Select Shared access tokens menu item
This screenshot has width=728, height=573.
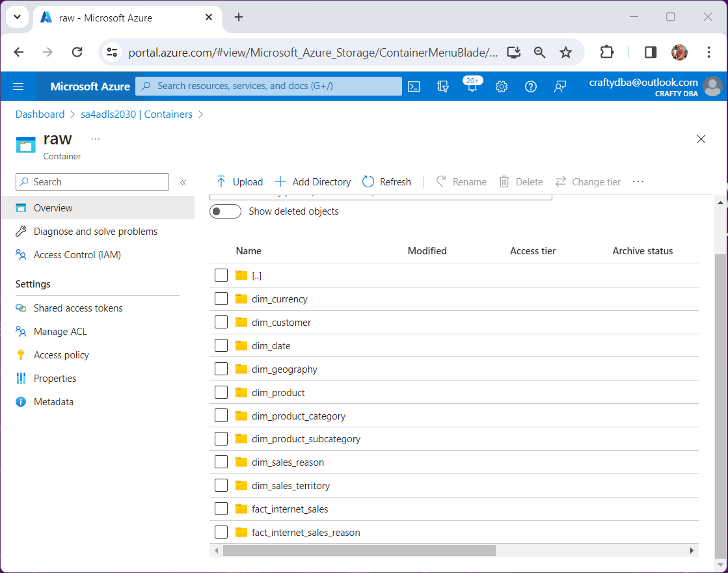78,308
